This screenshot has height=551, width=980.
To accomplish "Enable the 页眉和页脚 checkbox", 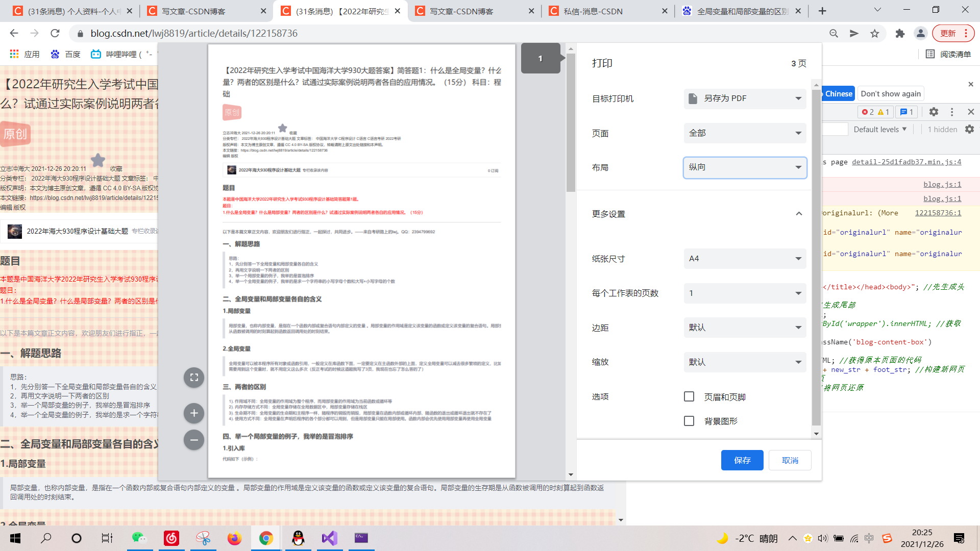I will point(689,397).
